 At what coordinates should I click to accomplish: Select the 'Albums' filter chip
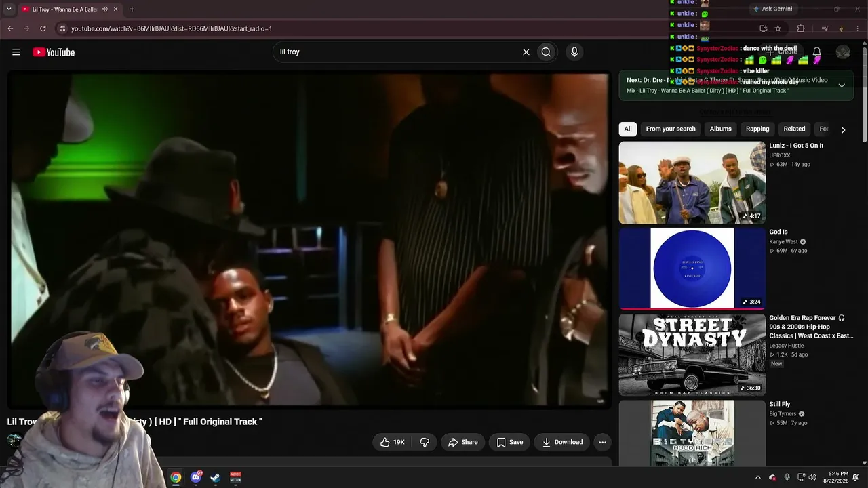tap(721, 129)
